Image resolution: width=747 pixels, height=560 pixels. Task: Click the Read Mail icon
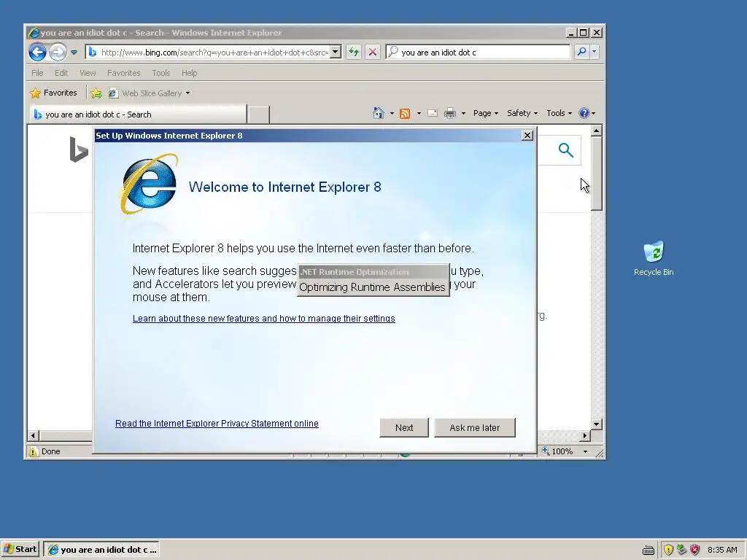pos(433,113)
